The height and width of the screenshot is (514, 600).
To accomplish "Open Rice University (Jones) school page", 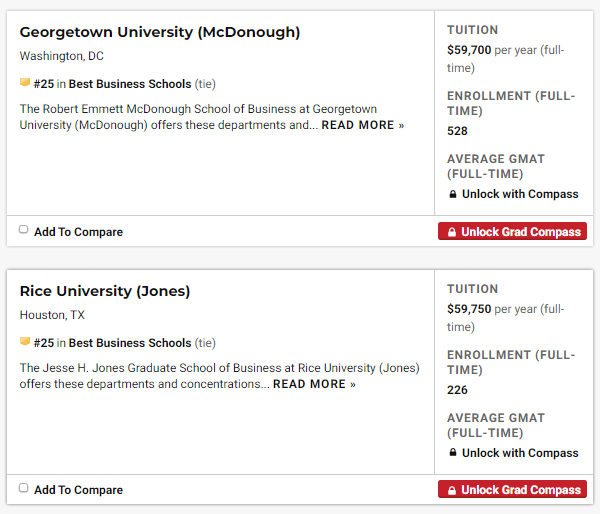I will 105,291.
